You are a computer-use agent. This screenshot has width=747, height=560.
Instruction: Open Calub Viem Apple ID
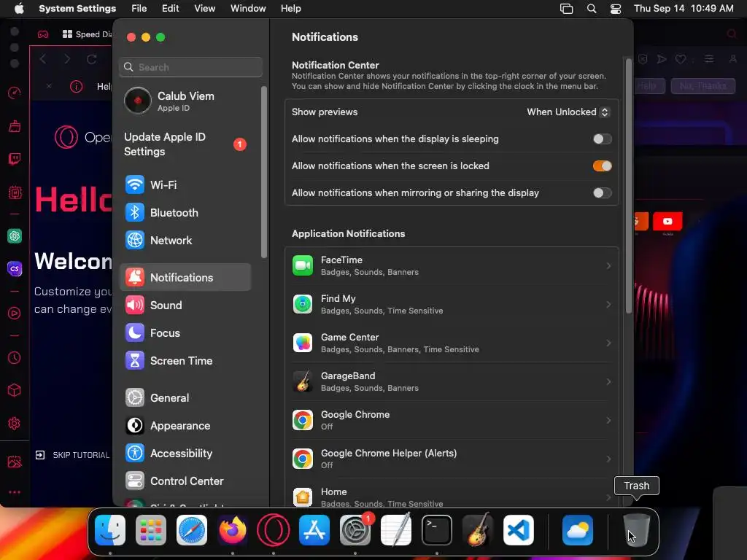185,101
